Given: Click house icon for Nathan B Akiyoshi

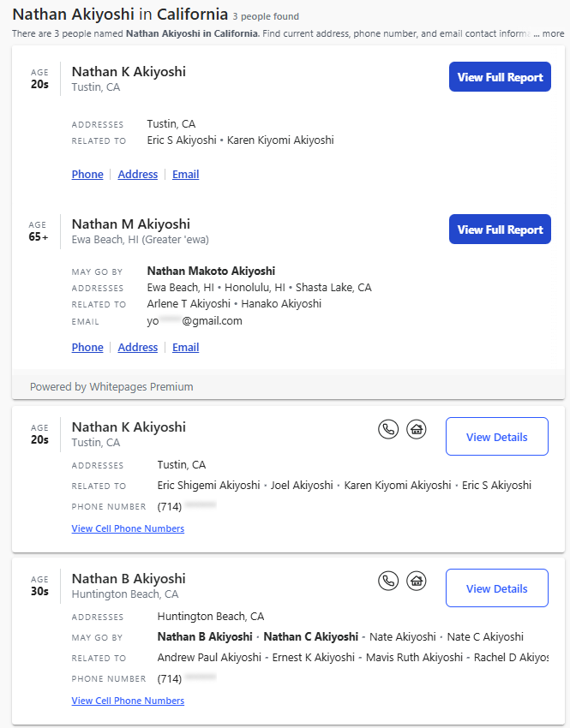Looking at the screenshot, I should coord(417,581).
